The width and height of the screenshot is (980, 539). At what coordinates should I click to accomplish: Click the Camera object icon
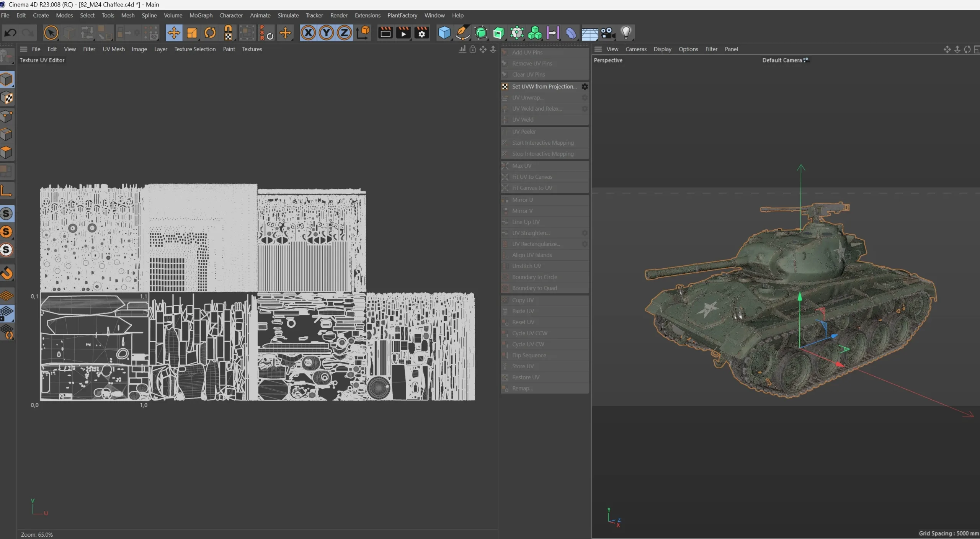click(x=608, y=33)
